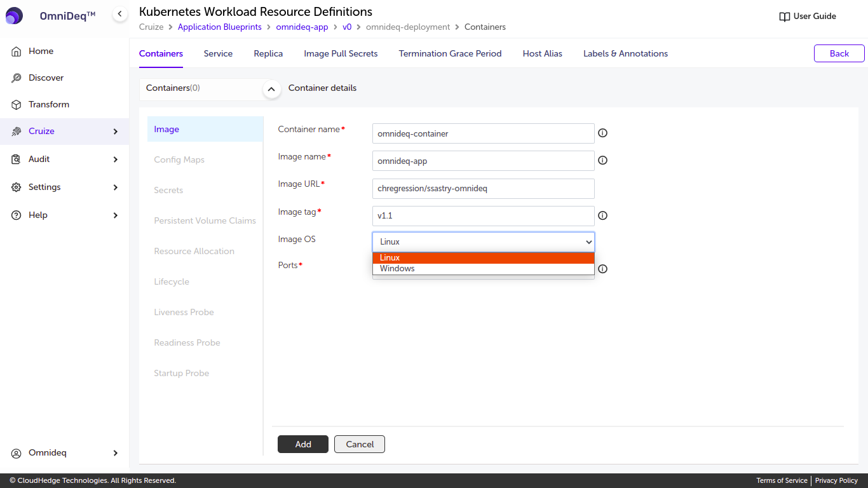Click the Transform cube icon
Image resolution: width=868 pixels, height=488 pixels.
point(17,104)
